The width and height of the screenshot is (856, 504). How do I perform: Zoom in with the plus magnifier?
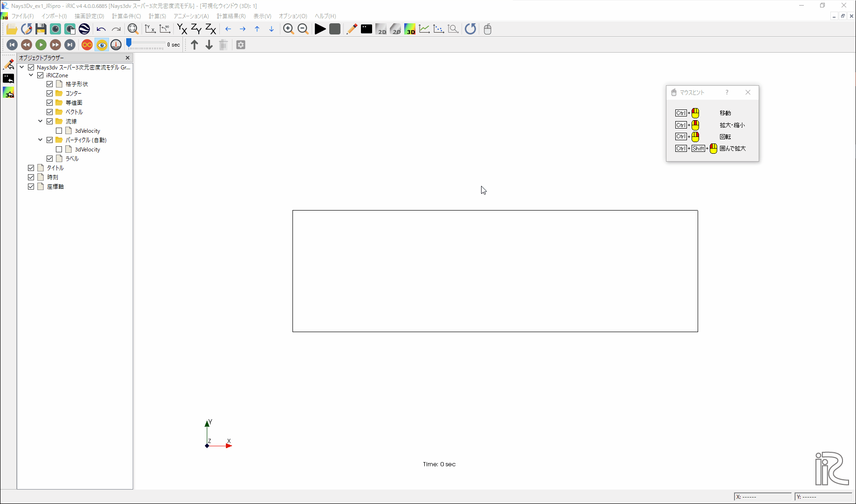(x=288, y=29)
